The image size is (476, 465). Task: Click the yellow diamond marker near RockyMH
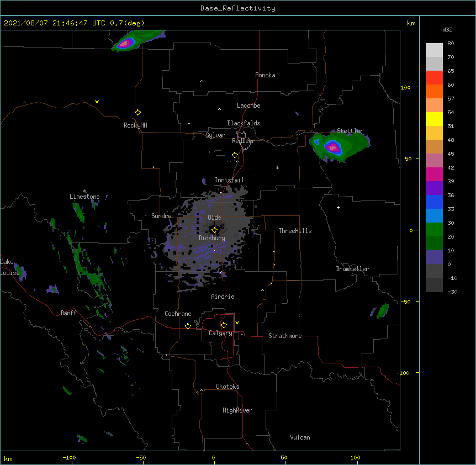click(137, 113)
